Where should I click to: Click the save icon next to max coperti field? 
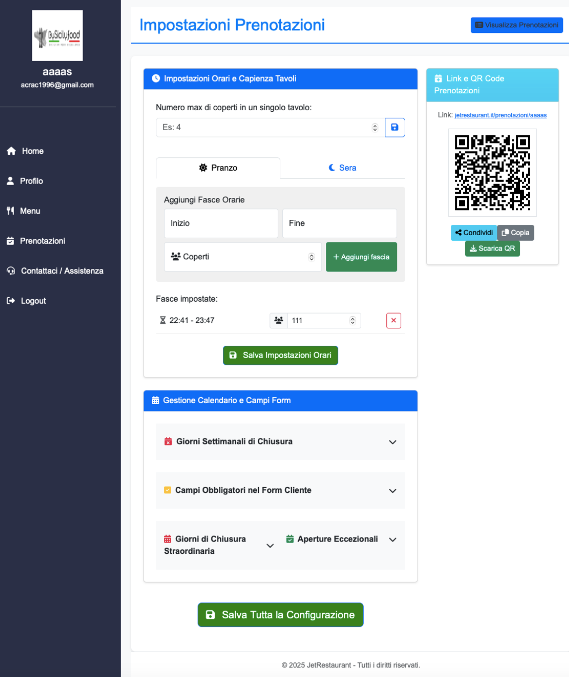coord(394,127)
